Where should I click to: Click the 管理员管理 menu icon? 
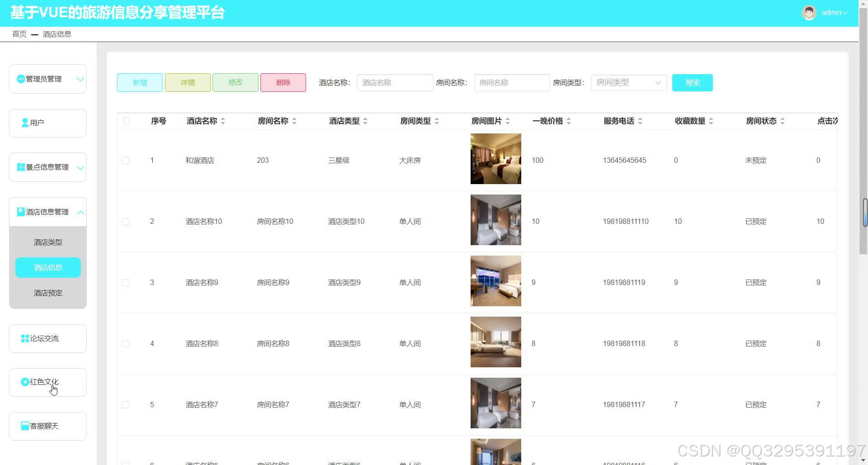point(21,79)
